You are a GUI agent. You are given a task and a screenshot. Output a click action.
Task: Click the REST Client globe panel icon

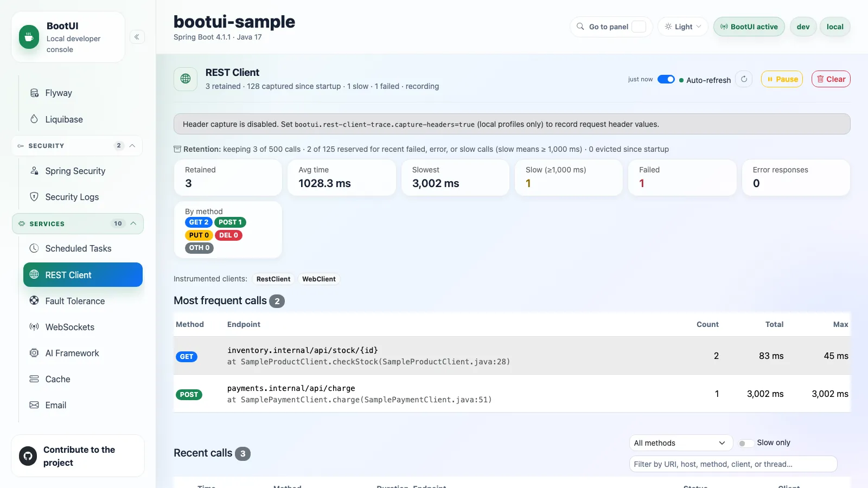tap(186, 79)
